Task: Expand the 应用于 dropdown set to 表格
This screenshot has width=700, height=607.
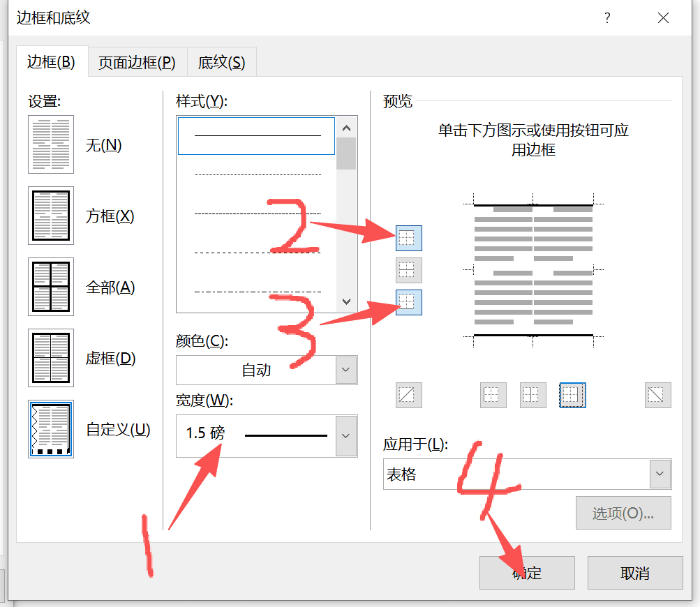Action: (660, 474)
